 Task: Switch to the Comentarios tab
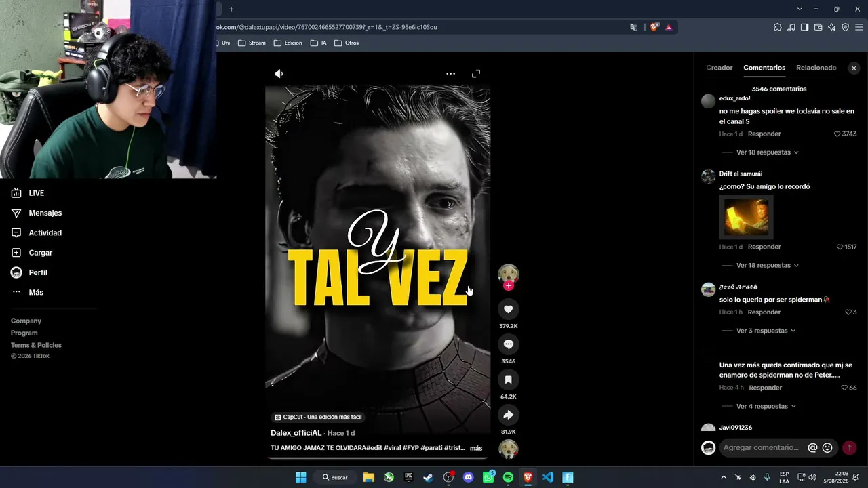[x=764, y=68]
